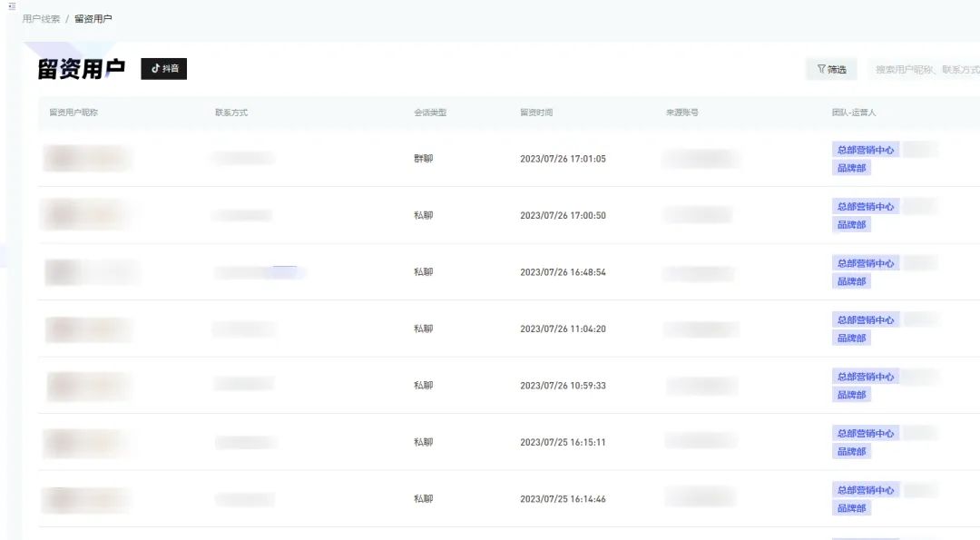Select the 联系方式 column header

click(231, 113)
